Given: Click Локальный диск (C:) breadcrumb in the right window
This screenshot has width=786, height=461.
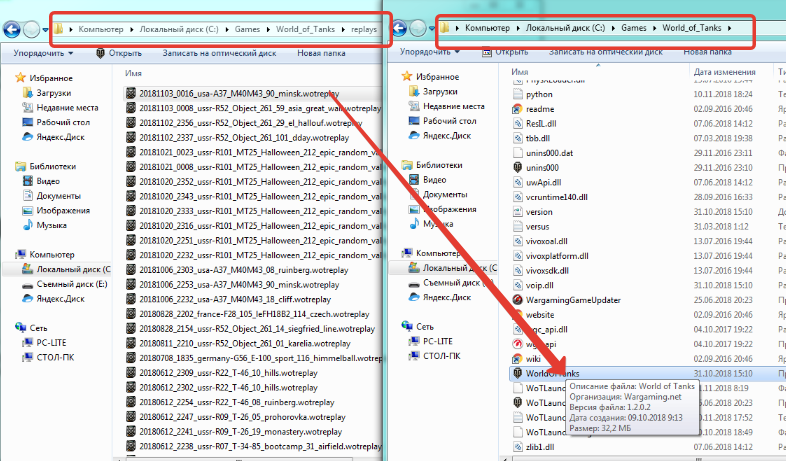Looking at the screenshot, I should [x=565, y=28].
